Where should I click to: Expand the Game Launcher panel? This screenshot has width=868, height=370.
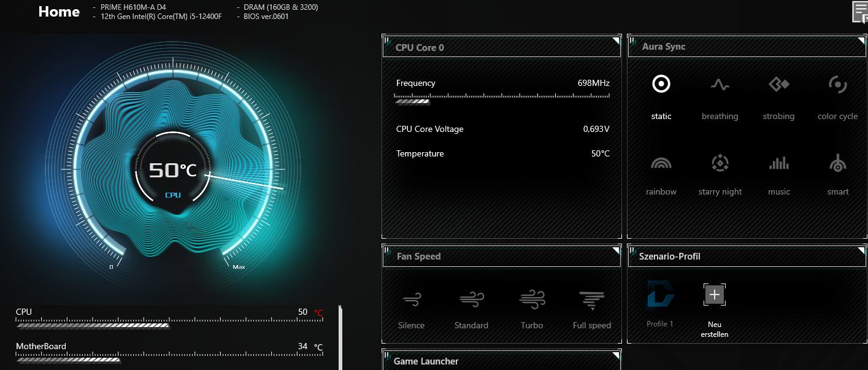click(x=615, y=355)
